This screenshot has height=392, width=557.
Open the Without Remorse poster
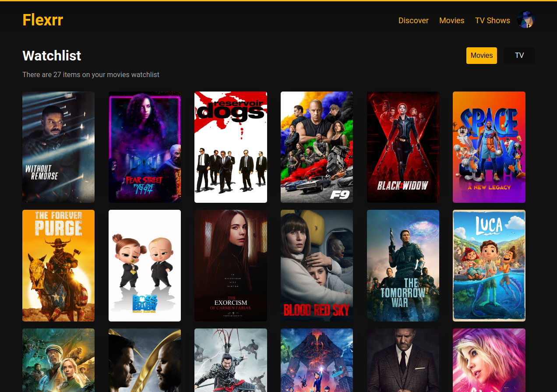(59, 147)
